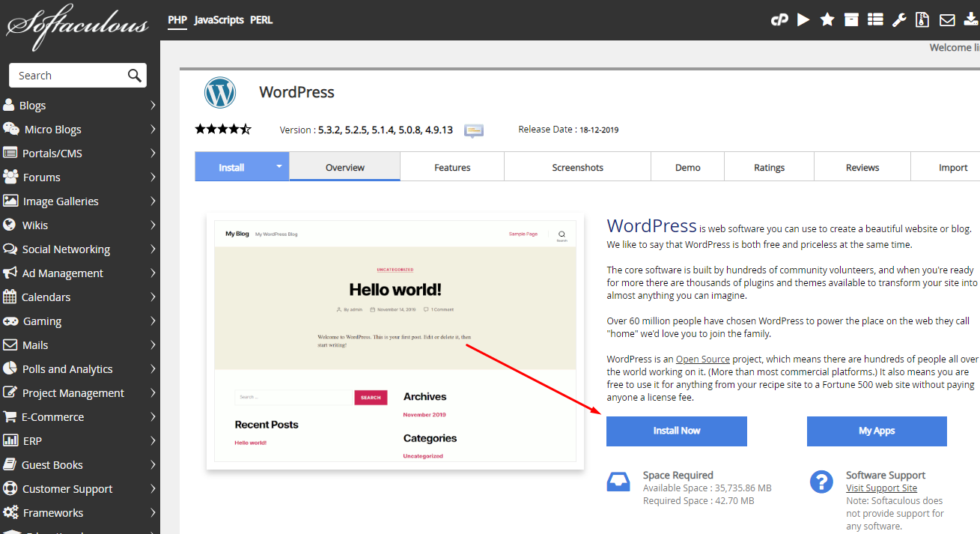Click the Forums people icon
980x534 pixels.
10,177
